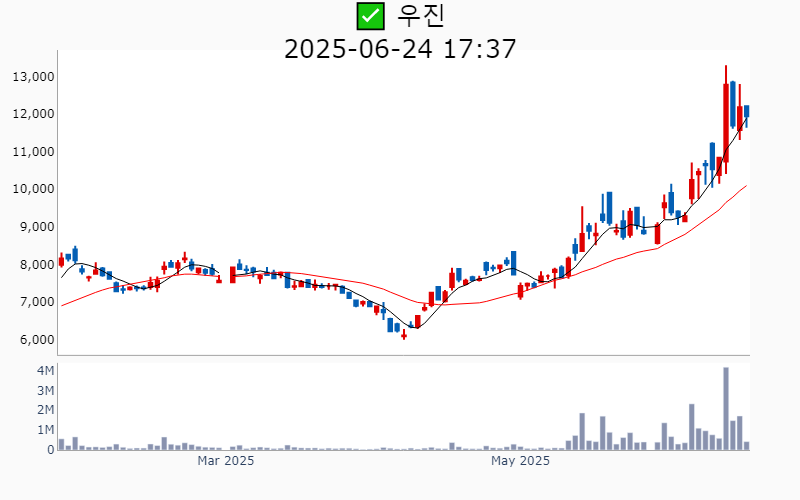Click the timestamp 2025-06-24 17:37

400,49
